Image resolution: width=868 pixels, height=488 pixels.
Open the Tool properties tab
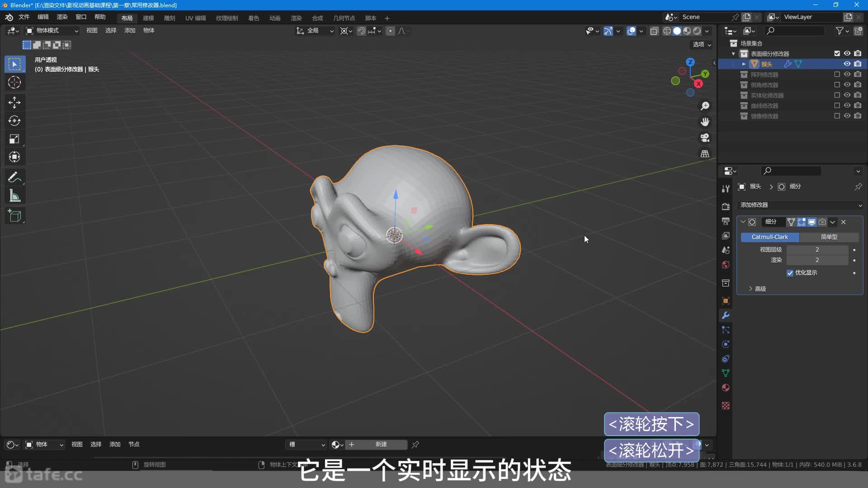click(726, 188)
